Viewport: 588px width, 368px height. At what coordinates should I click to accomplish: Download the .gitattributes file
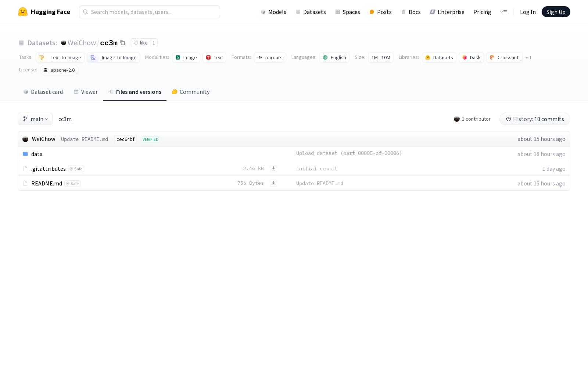click(273, 169)
